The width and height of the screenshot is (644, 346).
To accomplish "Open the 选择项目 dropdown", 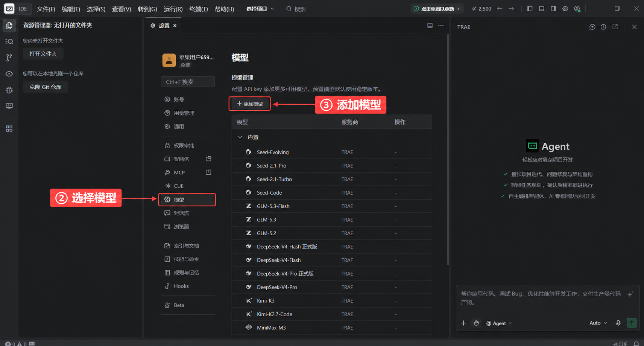I will pyautogui.click(x=260, y=9).
